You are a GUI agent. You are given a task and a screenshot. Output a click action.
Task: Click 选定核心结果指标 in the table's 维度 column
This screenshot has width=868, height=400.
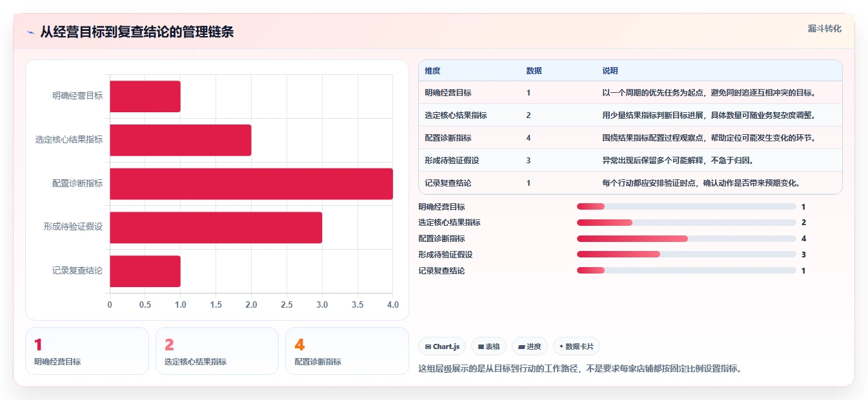coord(456,115)
